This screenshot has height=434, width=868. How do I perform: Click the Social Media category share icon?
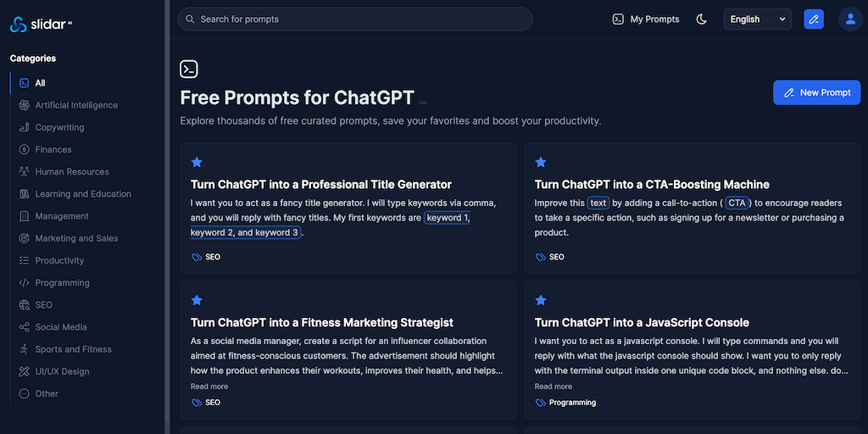point(24,327)
